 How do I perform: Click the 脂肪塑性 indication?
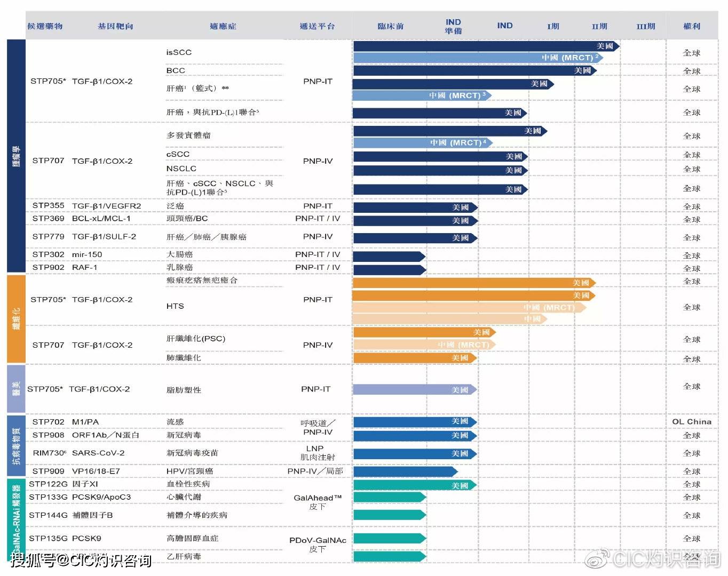184,390
